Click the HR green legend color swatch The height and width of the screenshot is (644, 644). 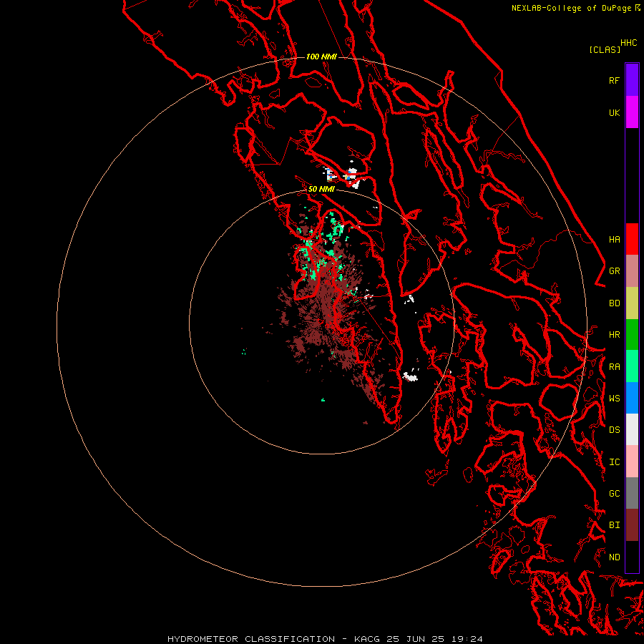[632, 335]
